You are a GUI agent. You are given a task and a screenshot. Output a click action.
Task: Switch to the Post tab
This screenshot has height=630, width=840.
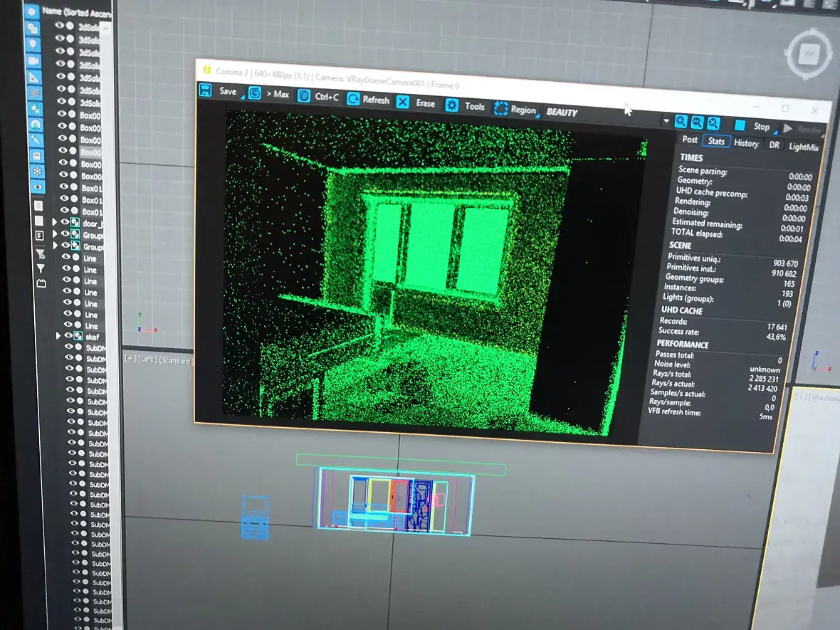click(x=690, y=140)
